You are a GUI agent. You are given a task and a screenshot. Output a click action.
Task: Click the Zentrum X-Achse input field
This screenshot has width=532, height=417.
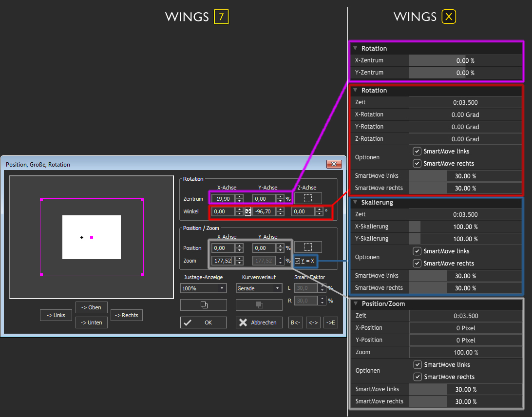coord(223,199)
